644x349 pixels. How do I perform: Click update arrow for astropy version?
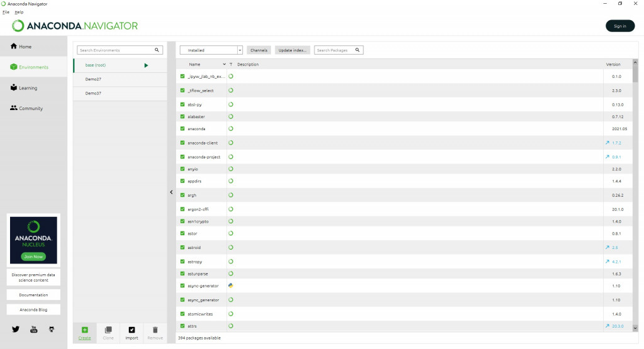pos(607,262)
